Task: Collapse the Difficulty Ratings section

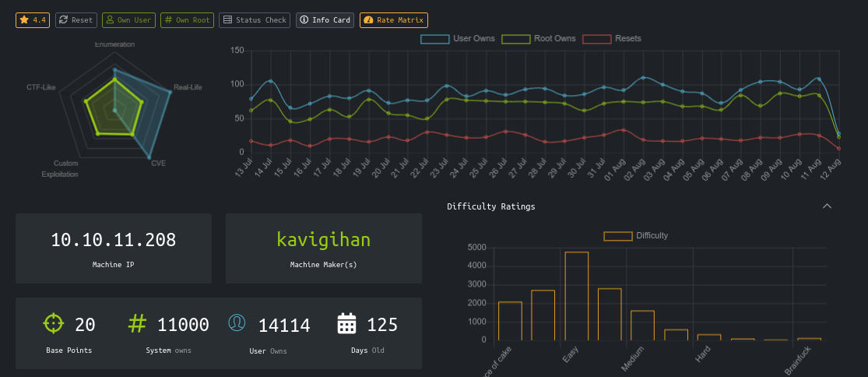Action: coord(827,206)
